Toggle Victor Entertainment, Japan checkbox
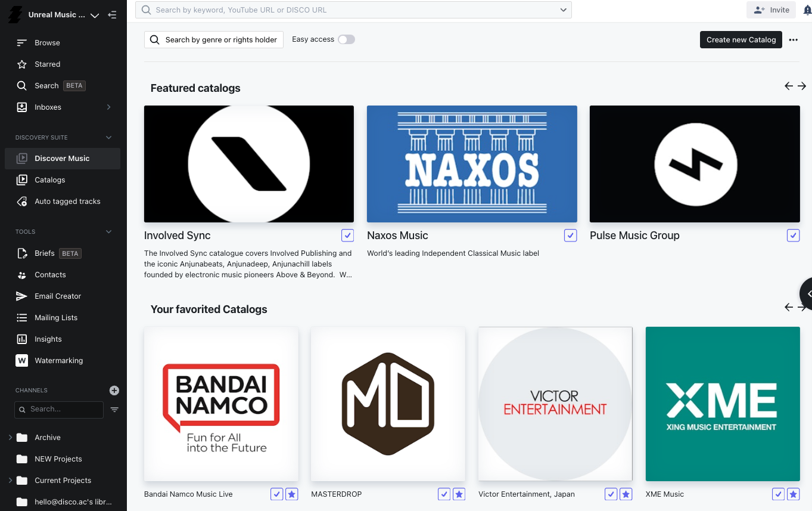 [x=611, y=494]
